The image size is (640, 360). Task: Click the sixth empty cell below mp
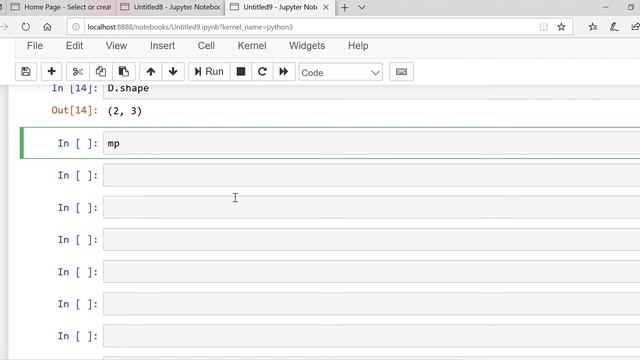point(371,336)
